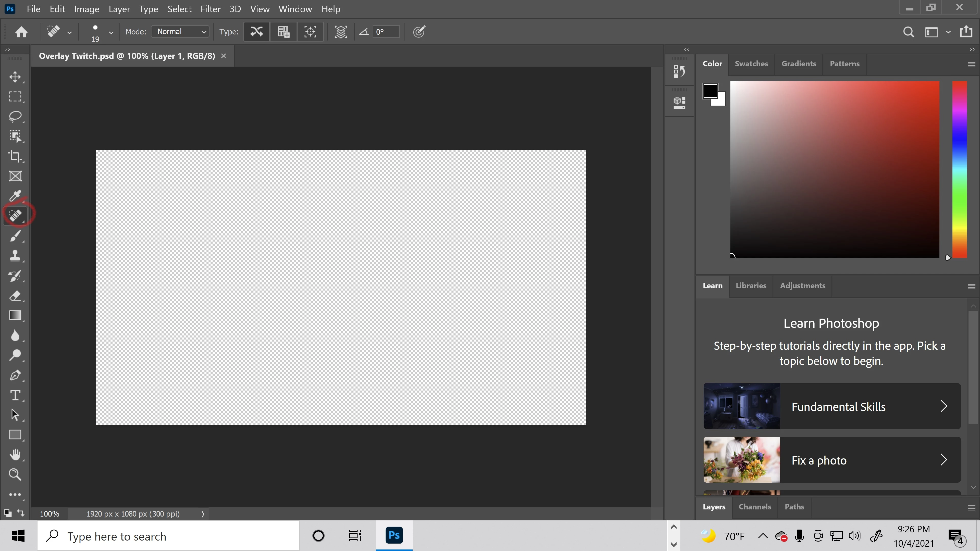This screenshot has height=551, width=980.
Task: Enable Content-Aware healing type
Action: click(x=256, y=32)
